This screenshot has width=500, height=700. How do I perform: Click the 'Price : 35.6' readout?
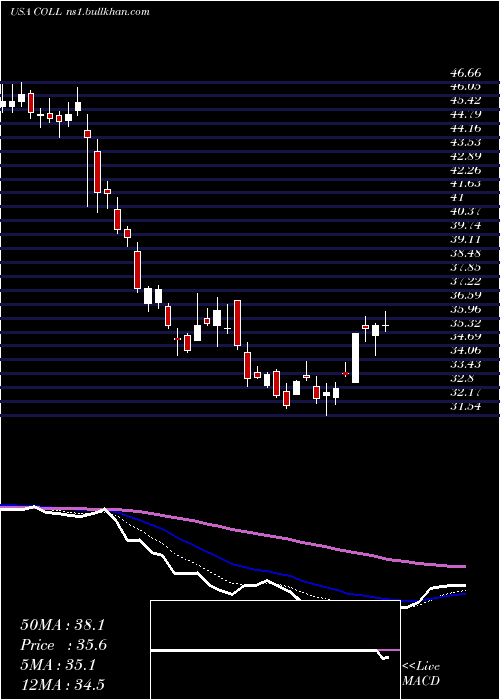tap(63, 645)
